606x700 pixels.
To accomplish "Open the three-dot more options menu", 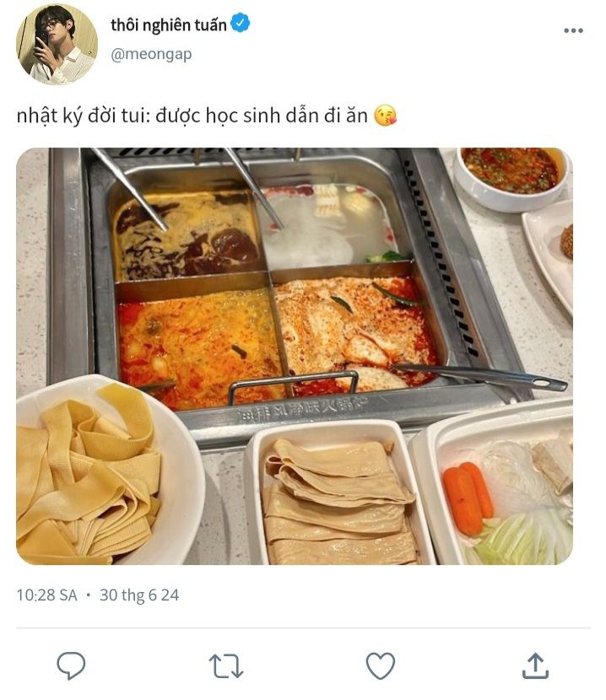I will [x=573, y=30].
